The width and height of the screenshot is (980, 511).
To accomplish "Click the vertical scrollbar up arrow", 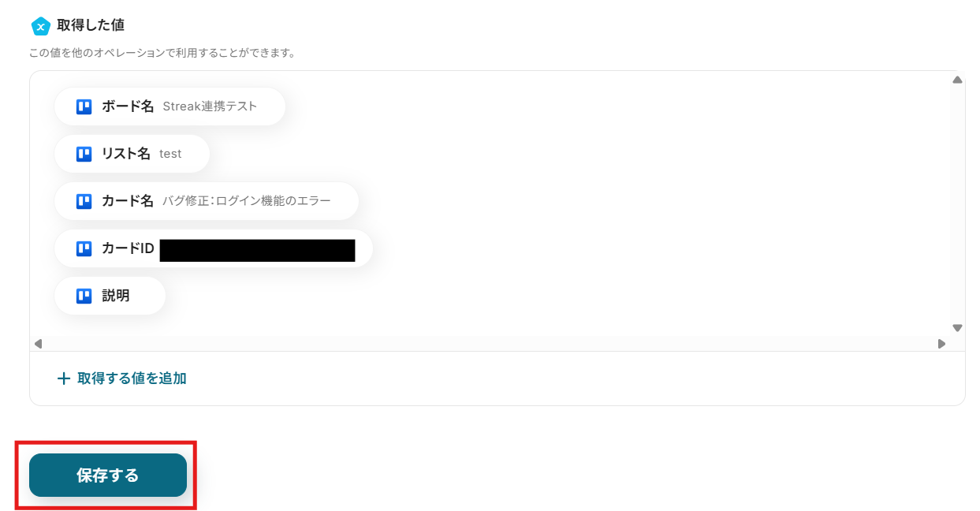I will point(957,80).
